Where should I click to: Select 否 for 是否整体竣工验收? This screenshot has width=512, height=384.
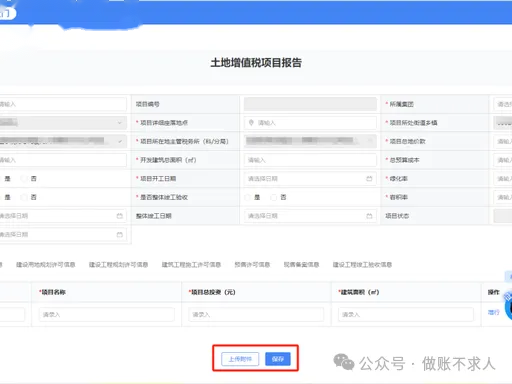(x=274, y=197)
